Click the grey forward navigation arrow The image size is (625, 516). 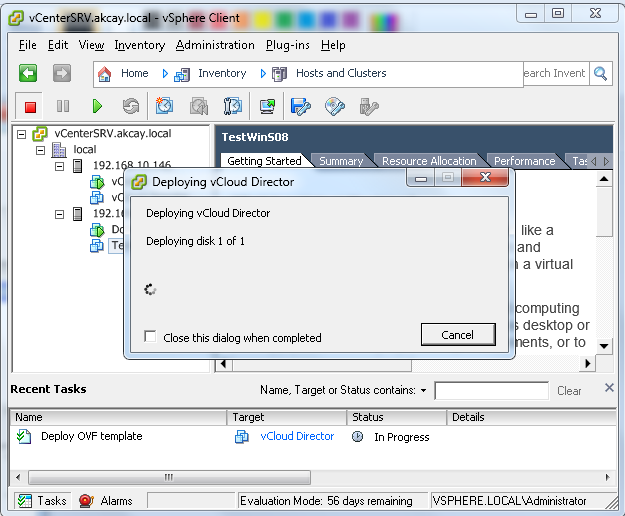(x=62, y=73)
